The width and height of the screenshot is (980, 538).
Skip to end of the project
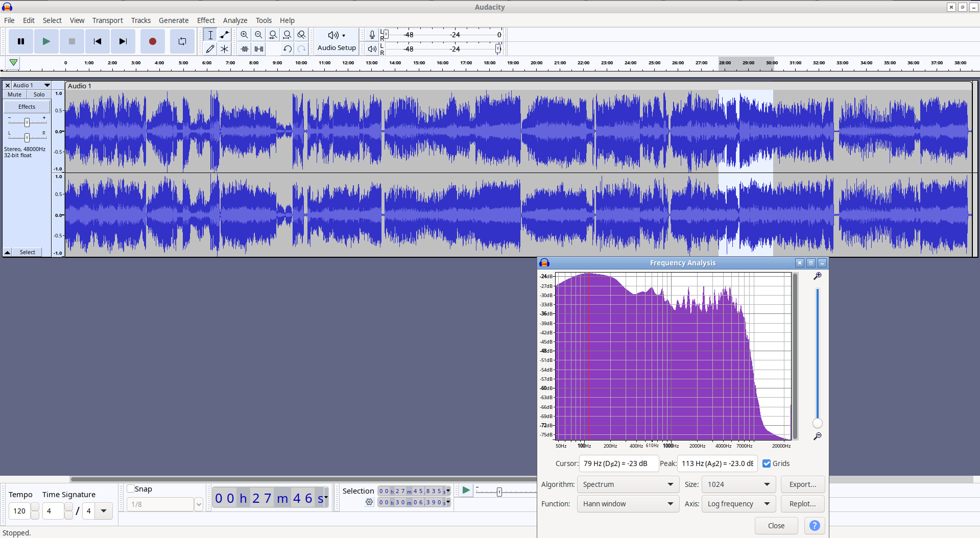tap(123, 41)
